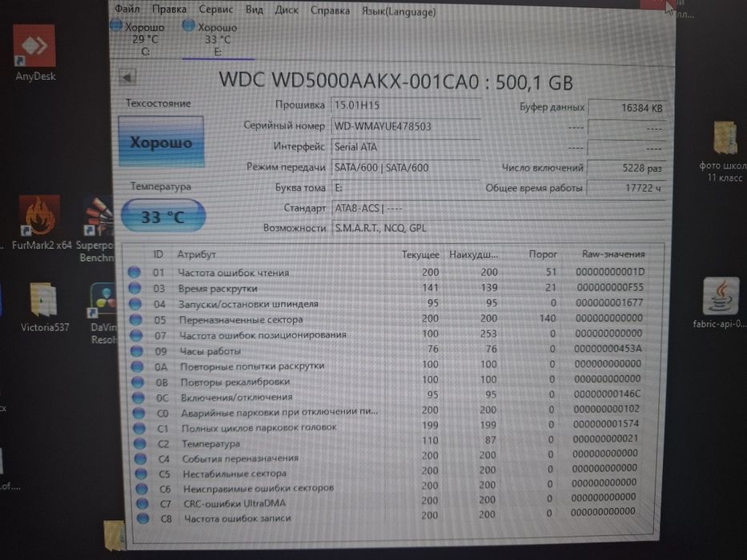Click status icon for attribute 07

click(136, 335)
